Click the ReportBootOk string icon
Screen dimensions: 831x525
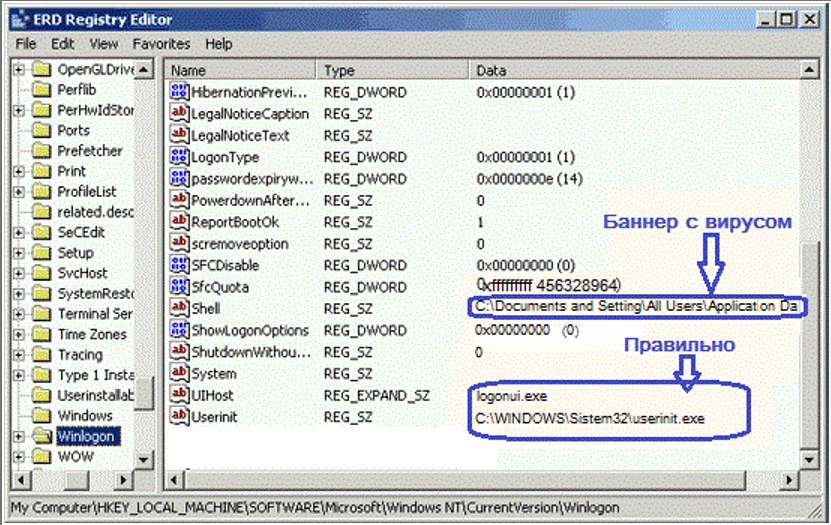tap(180, 222)
